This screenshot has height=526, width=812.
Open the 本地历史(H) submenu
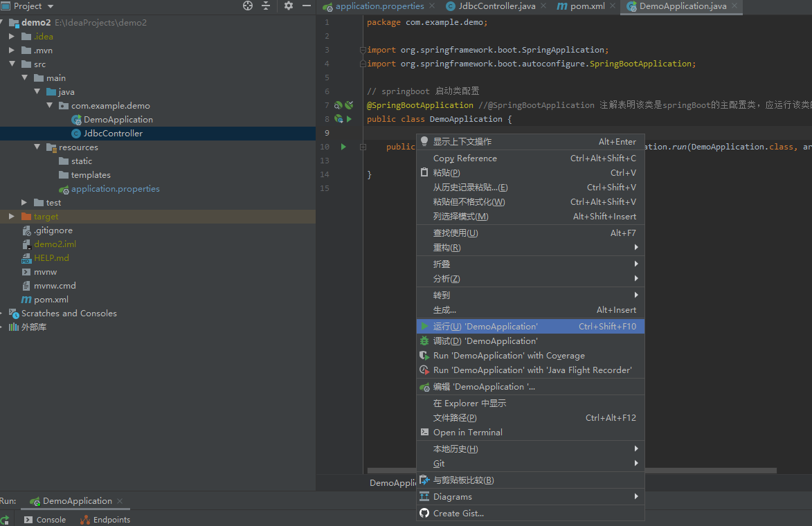point(530,449)
